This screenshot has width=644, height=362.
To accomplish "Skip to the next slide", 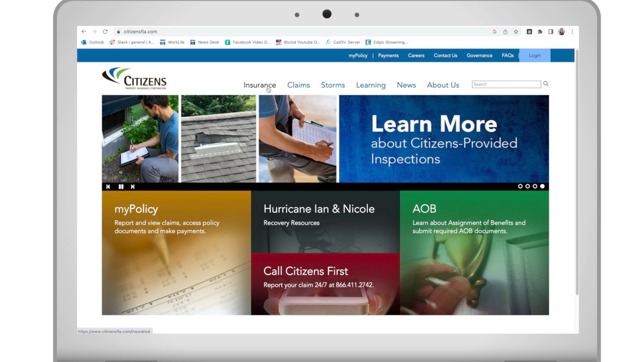I will [133, 187].
